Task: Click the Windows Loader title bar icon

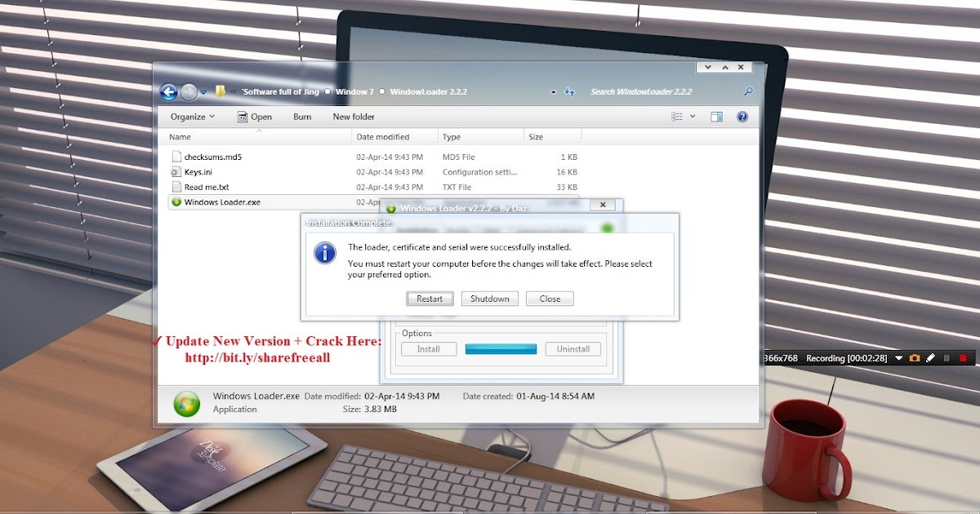Action: tap(391, 209)
